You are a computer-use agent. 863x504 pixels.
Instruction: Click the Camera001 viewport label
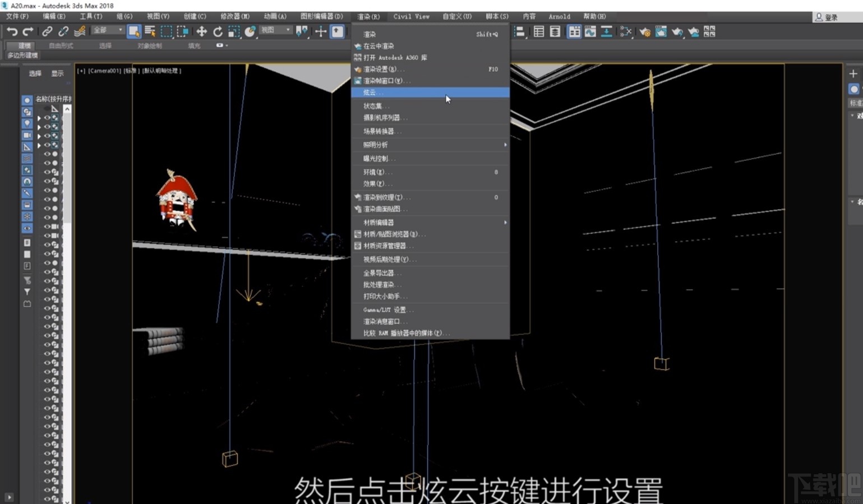click(104, 71)
